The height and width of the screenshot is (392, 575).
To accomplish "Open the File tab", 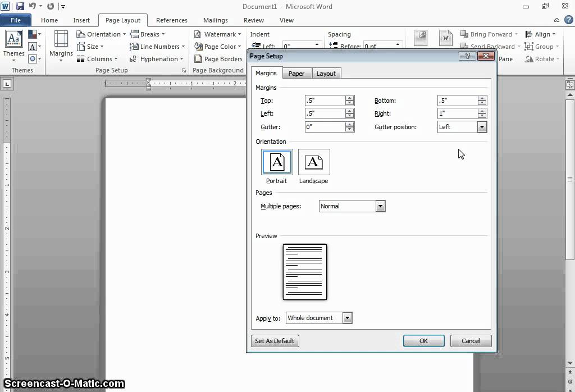I will tap(16, 20).
